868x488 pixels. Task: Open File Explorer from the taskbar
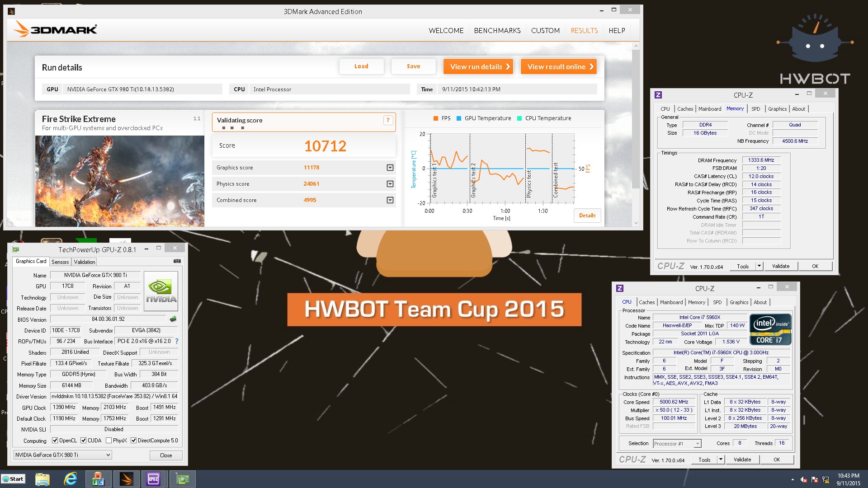pyautogui.click(x=42, y=479)
